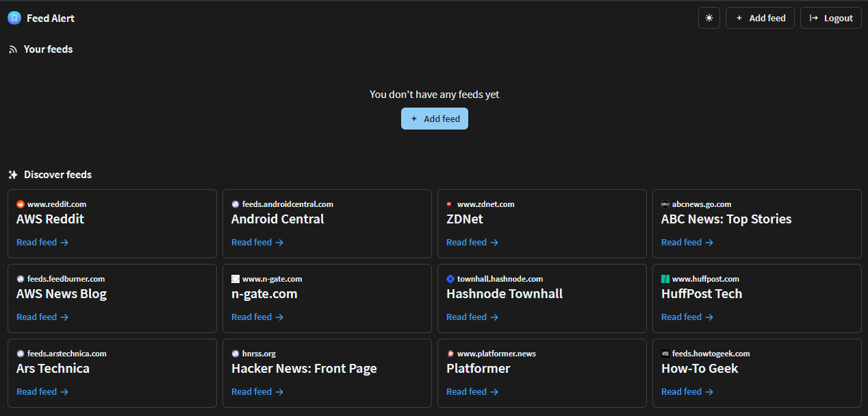
Task: Click the Ars Technica card title
Action: coord(53,369)
